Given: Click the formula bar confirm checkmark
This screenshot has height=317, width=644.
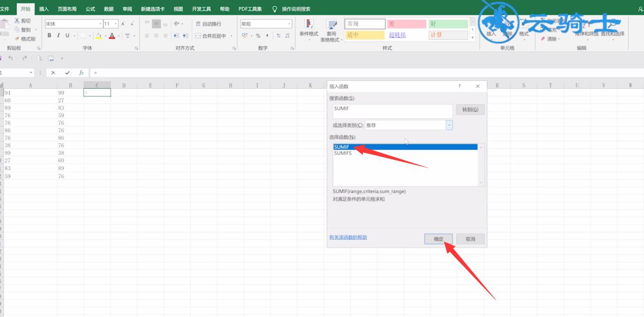Looking at the screenshot, I should 67,73.
